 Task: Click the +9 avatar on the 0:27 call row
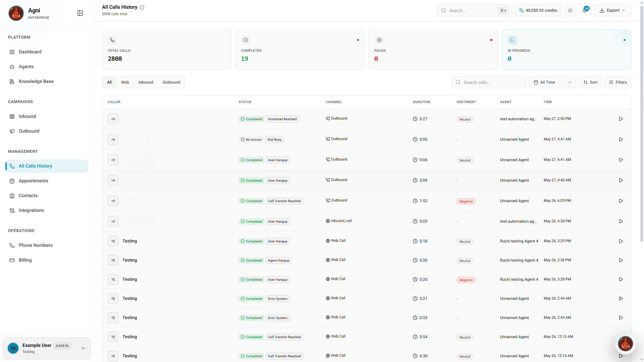[113, 119]
